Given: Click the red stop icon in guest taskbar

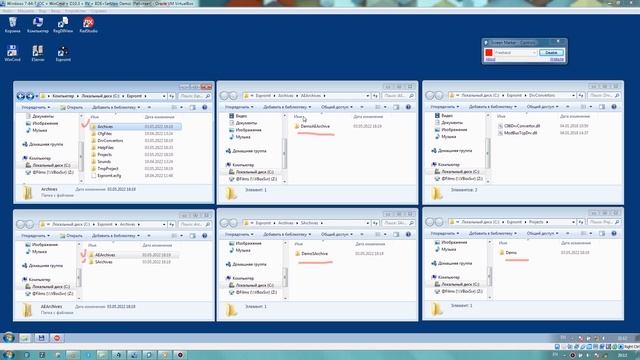Looking at the screenshot, I should 57,338.
